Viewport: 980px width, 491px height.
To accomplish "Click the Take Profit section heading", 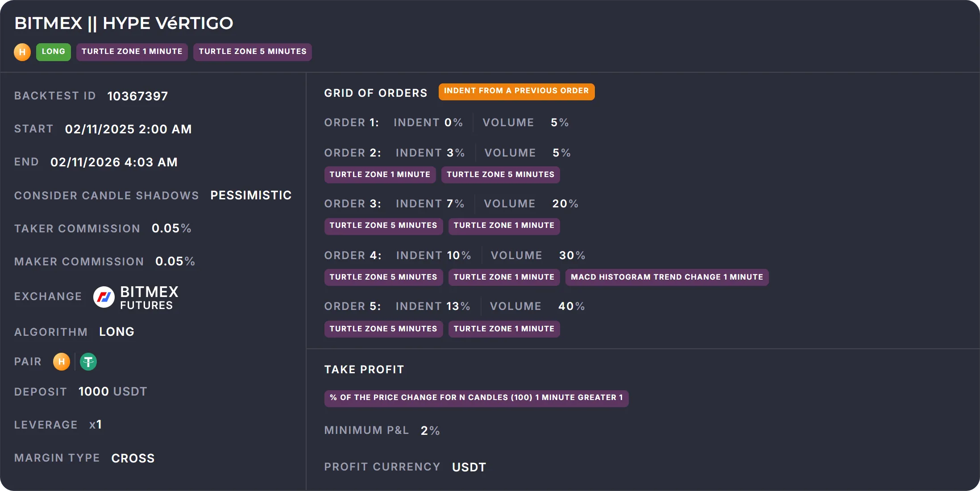I will tap(364, 370).
